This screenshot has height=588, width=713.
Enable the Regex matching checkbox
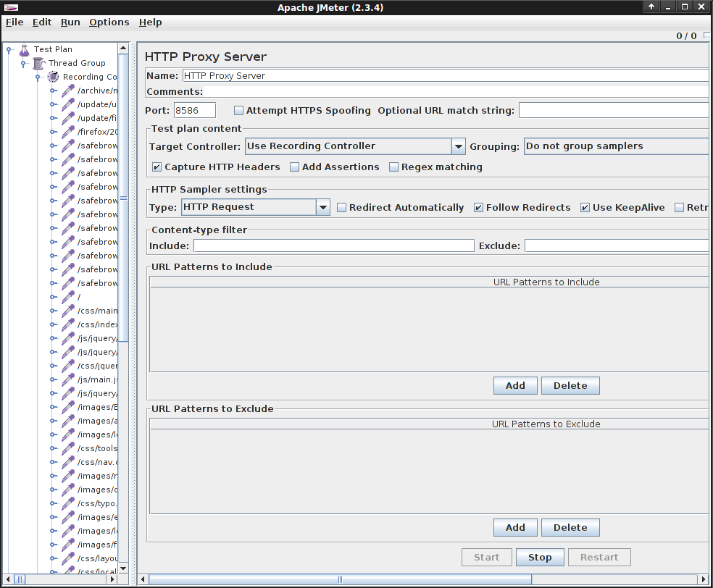coord(393,167)
